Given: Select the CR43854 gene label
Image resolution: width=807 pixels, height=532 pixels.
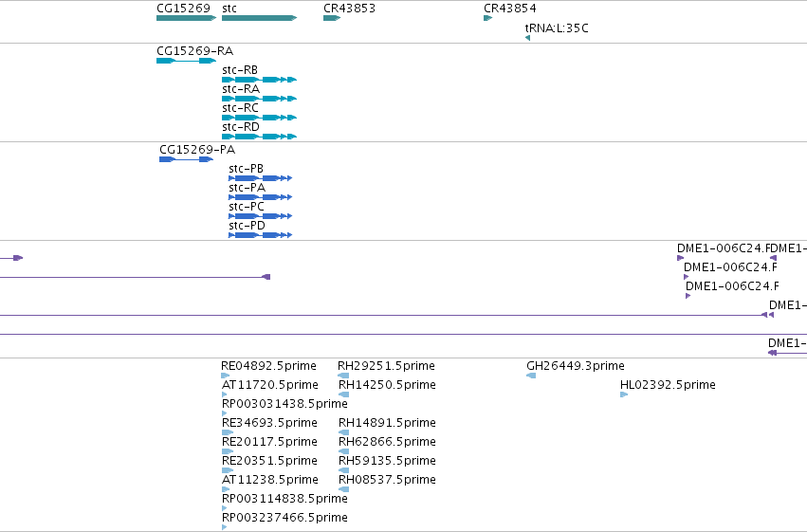Looking at the screenshot, I should coord(510,9).
